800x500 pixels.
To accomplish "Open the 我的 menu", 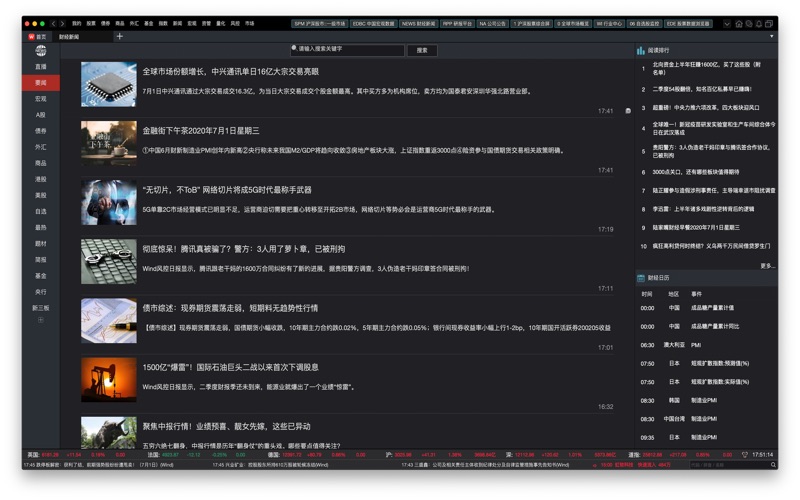I will (x=77, y=23).
